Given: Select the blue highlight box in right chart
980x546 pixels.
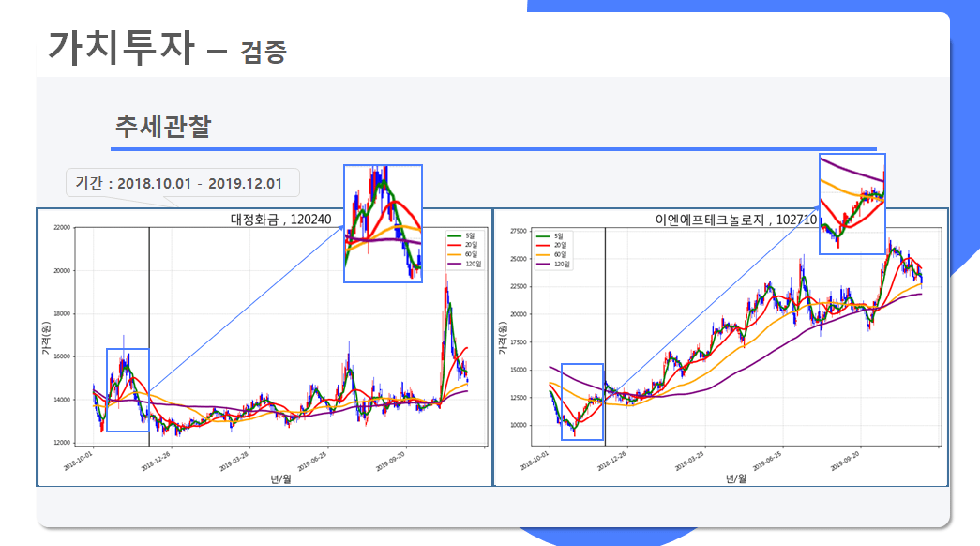Looking at the screenshot, I should [x=581, y=402].
